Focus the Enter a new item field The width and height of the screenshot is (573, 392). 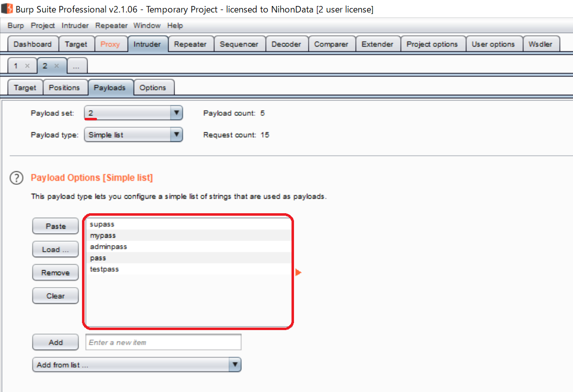[163, 342]
